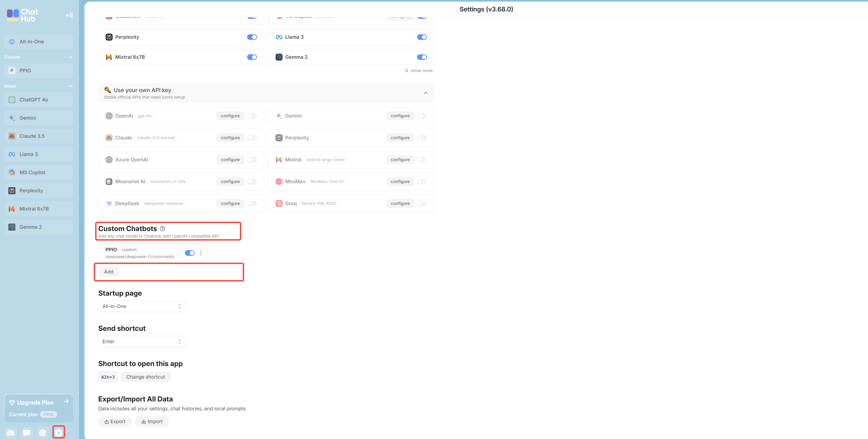Click the Claude icon in the API key list
The image size is (868, 439).
(109, 138)
